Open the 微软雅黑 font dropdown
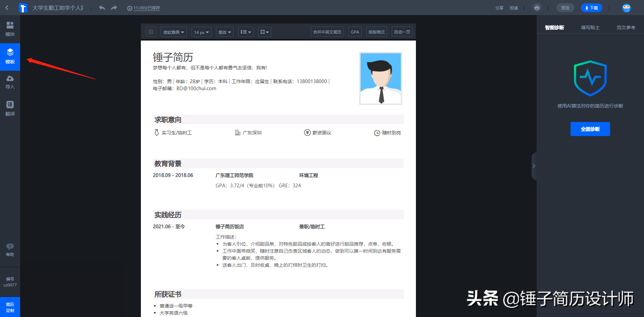This screenshot has width=644, height=317. click(x=173, y=32)
